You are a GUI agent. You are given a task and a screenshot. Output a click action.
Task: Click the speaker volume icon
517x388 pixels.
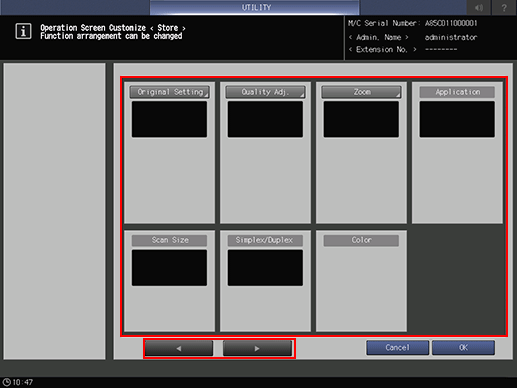tap(479, 7)
